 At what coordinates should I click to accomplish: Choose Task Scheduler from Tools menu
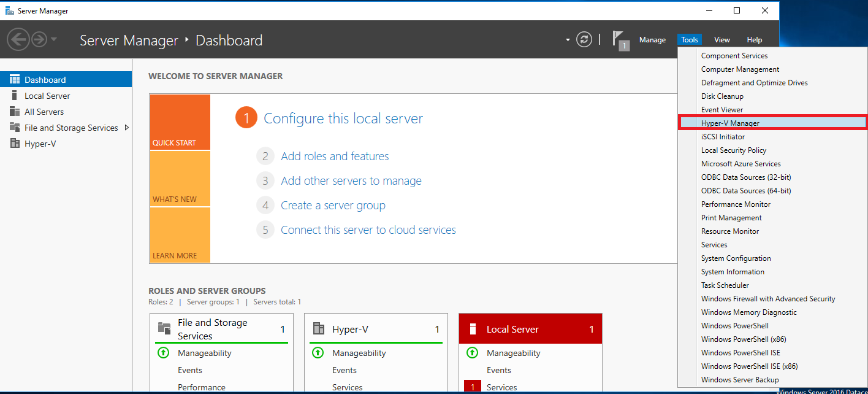click(772, 285)
